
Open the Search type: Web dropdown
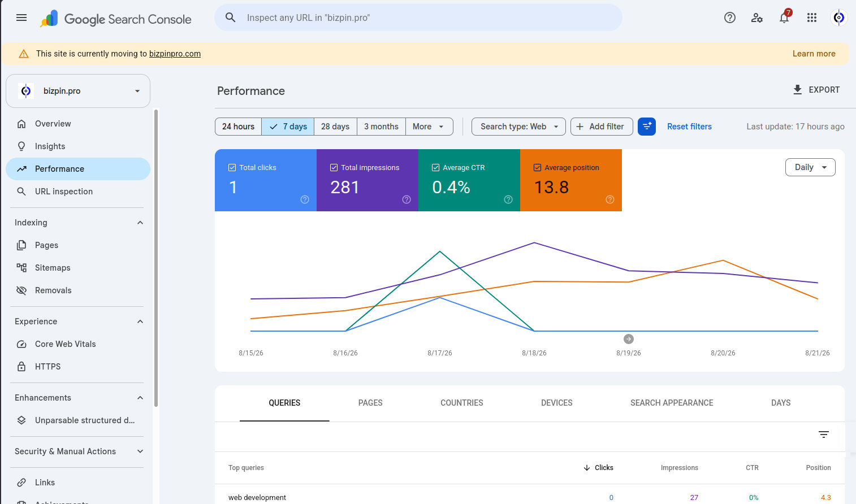click(518, 127)
